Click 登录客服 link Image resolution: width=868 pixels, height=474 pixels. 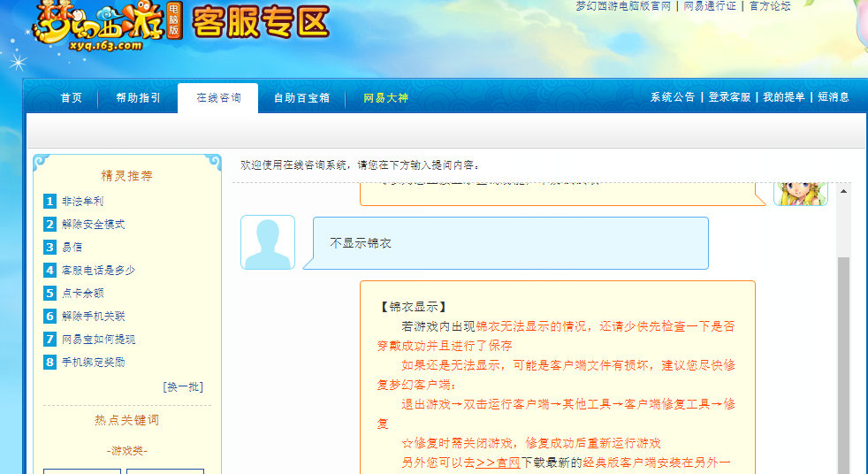(729, 97)
